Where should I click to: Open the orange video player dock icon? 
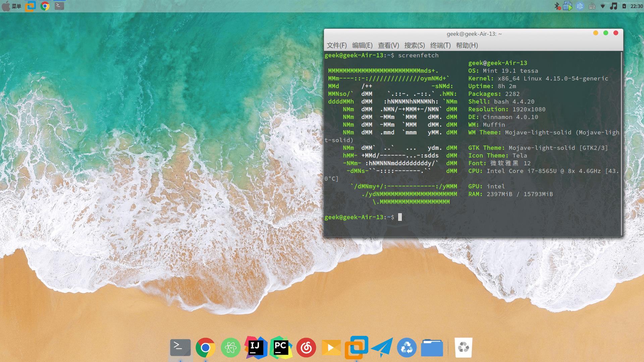331,348
